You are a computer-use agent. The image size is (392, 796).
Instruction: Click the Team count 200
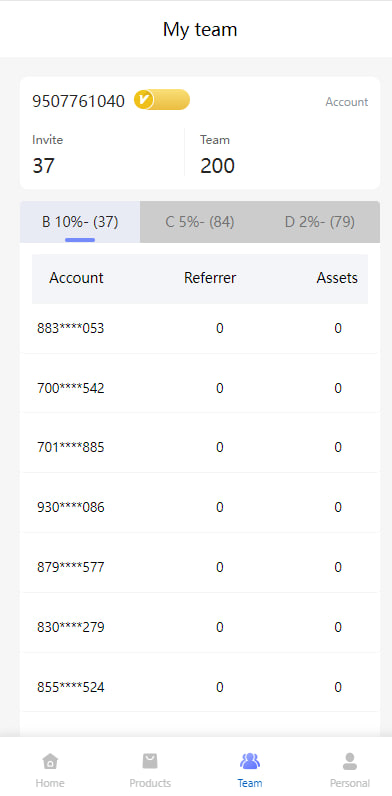pyautogui.click(x=217, y=166)
